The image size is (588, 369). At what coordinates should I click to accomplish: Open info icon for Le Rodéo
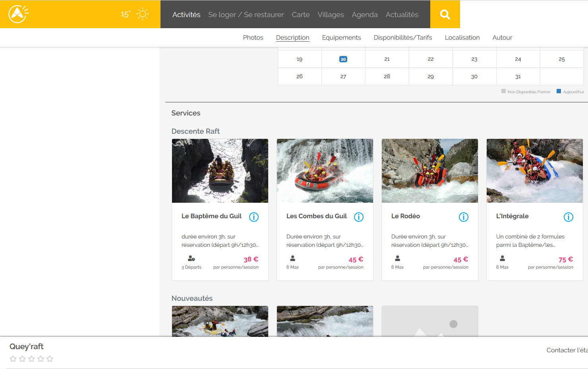(x=464, y=217)
